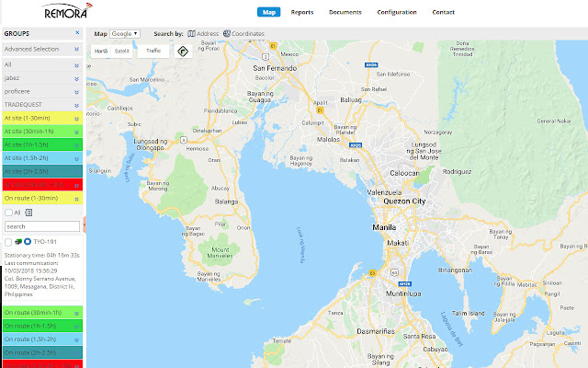Select the TYO-191 vehicle name

coord(45,242)
